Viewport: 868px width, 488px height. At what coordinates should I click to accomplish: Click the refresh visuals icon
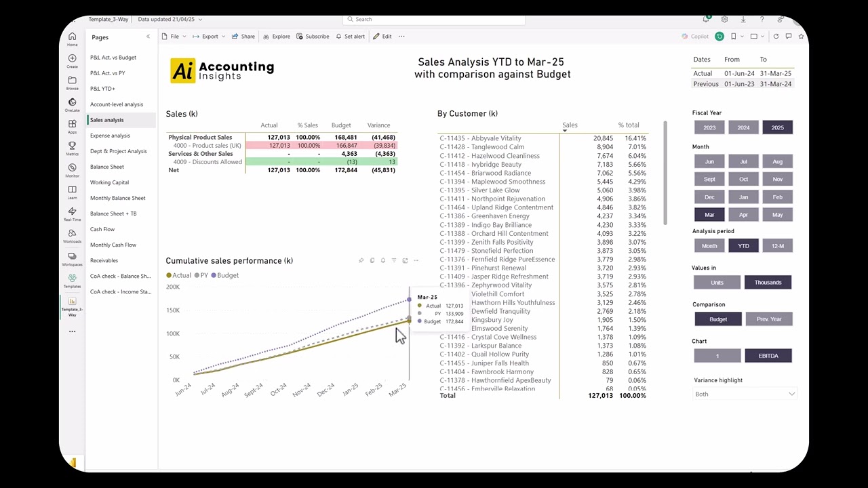[776, 37]
